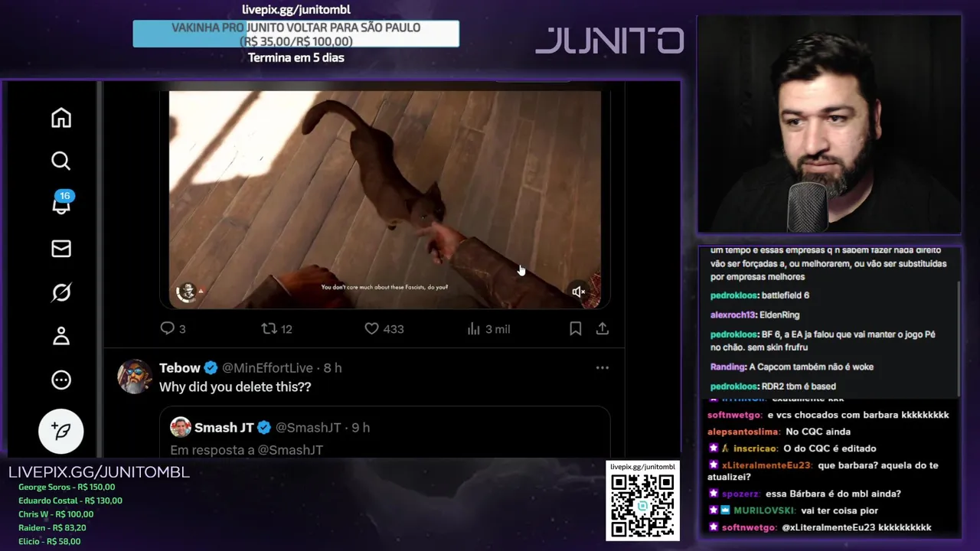
Task: Open Tebow tweet's three-dot menu
Action: pyautogui.click(x=603, y=368)
